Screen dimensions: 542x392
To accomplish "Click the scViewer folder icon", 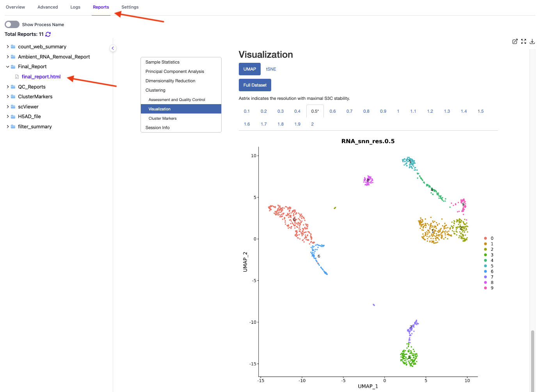I will pos(13,107).
